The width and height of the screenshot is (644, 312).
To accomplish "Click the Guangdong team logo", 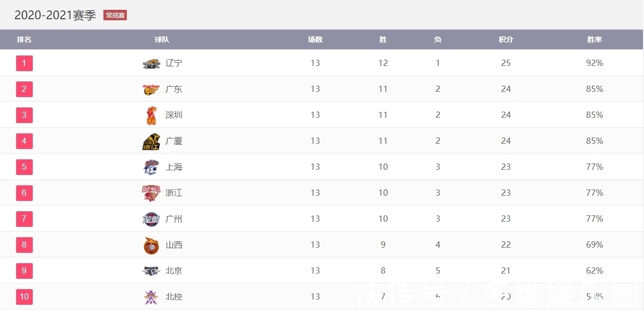I will (151, 89).
